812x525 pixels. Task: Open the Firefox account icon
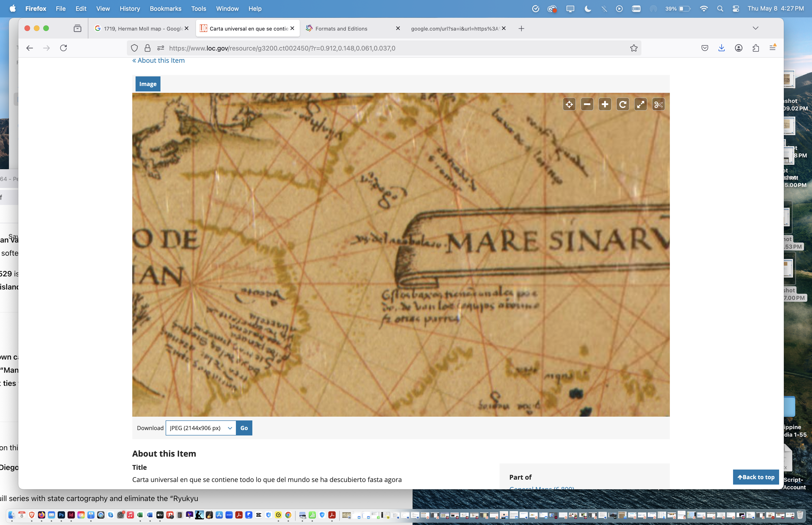pyautogui.click(x=738, y=48)
